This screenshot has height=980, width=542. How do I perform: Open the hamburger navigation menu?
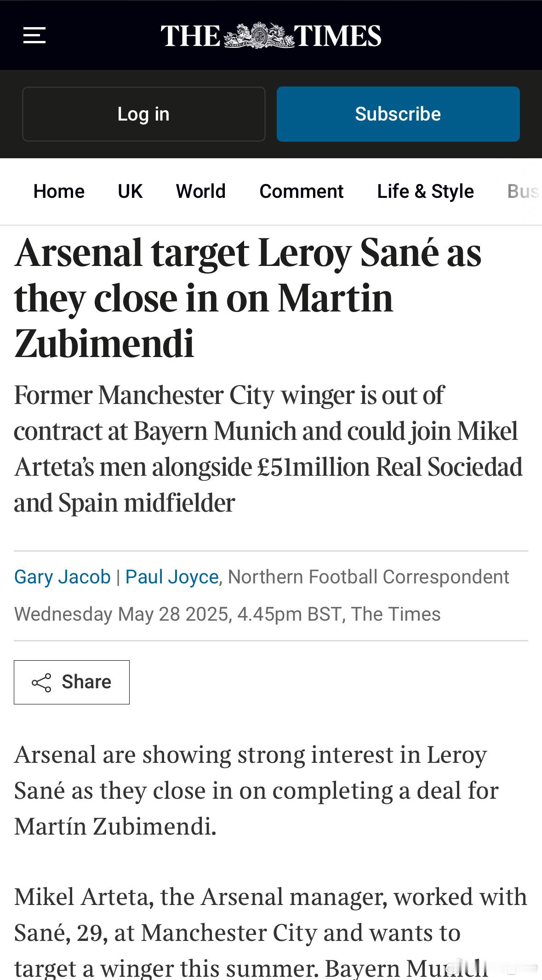(x=34, y=35)
